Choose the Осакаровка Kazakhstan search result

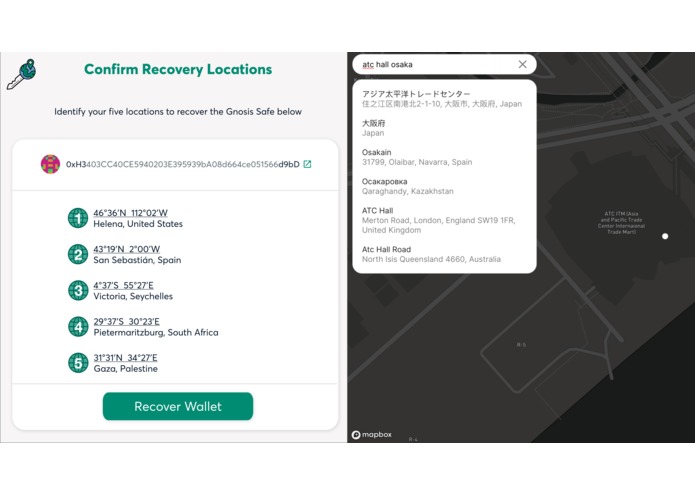pos(444,187)
